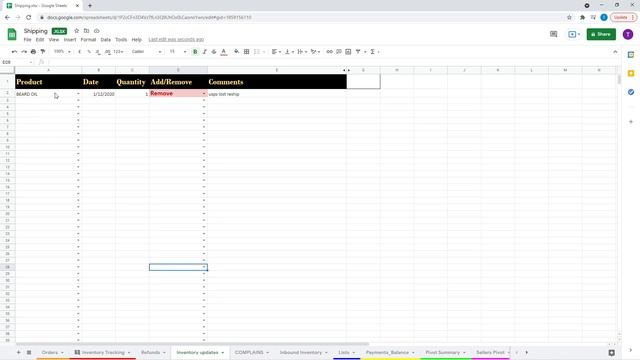Switch to the Refunds sheet tab

153,352
